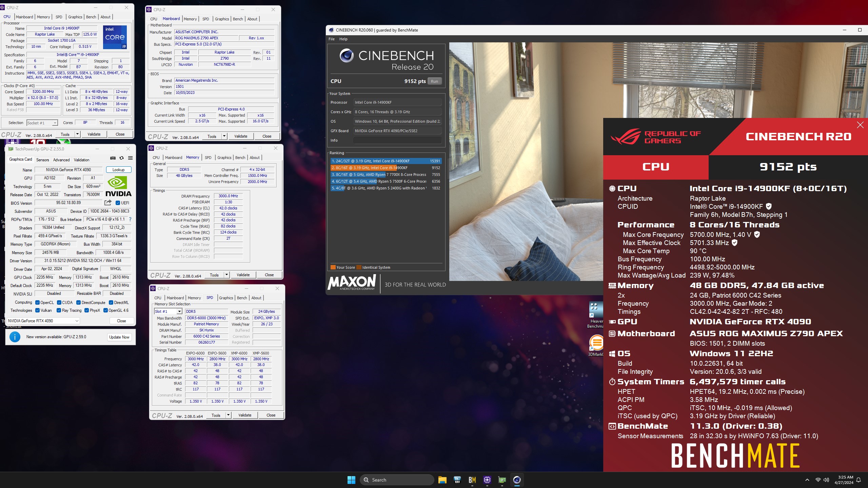Open the Heaven Benchmark desktop shortcut
The image size is (868, 488).
596,314
